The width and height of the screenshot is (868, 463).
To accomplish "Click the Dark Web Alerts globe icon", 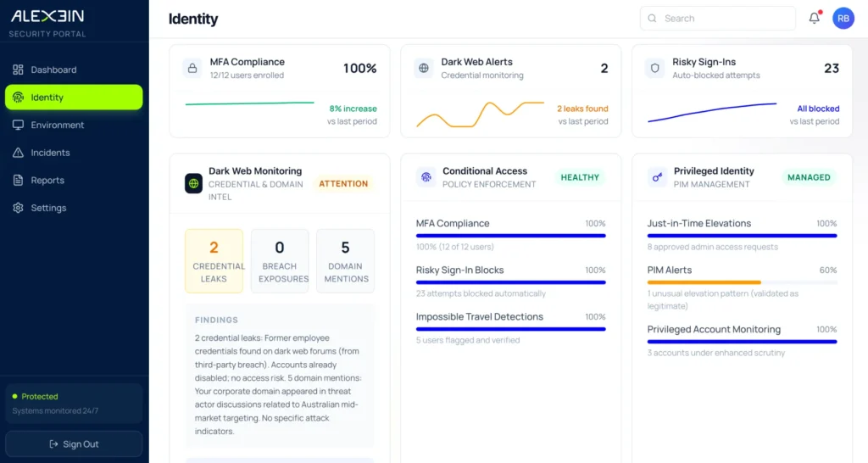I will [424, 68].
